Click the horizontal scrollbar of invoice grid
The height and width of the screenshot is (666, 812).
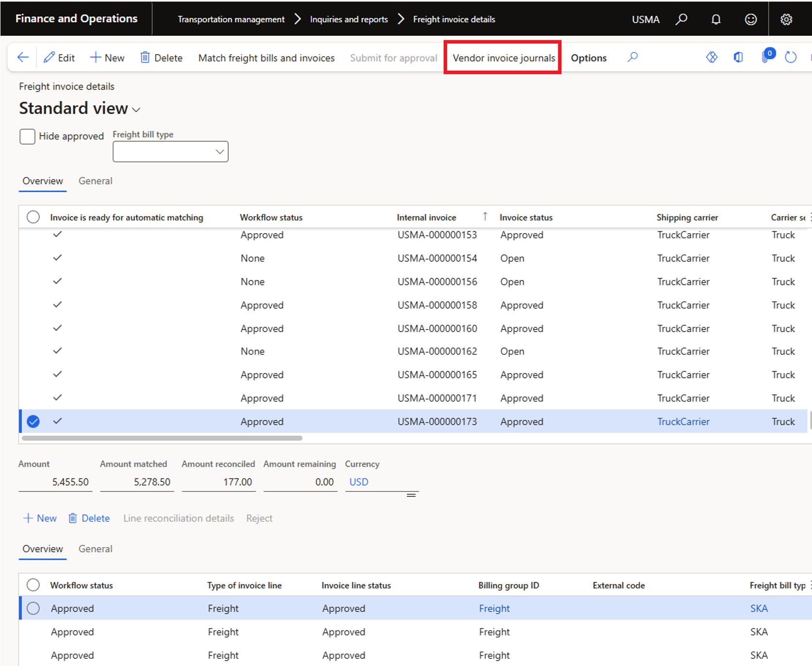point(162,438)
